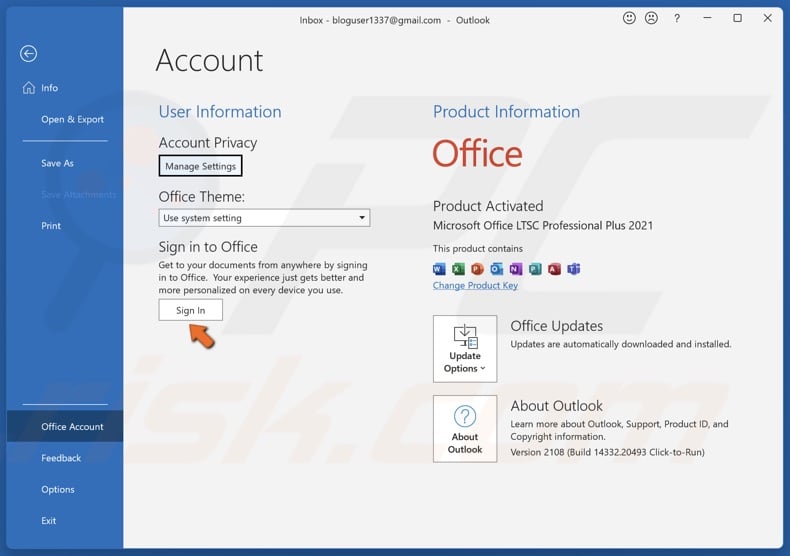Click the PowerPoint icon in product list
This screenshot has width=790, height=556.
pyautogui.click(x=477, y=269)
